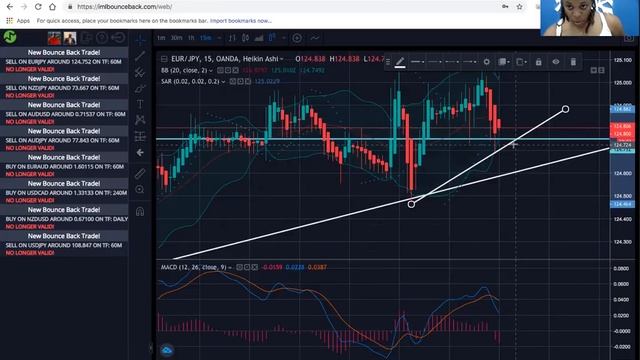Select the brush drawing tool
640x360 pixels.
click(140, 88)
